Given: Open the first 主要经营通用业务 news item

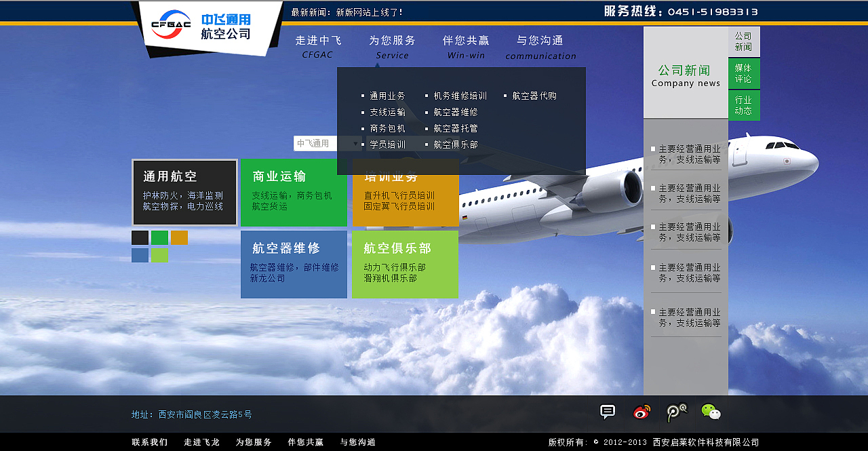Looking at the screenshot, I should (x=686, y=154).
